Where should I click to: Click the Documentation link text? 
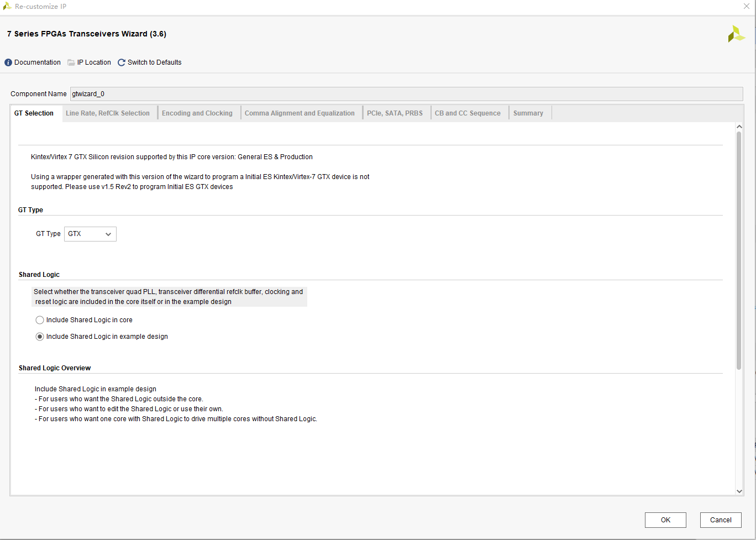click(x=38, y=62)
